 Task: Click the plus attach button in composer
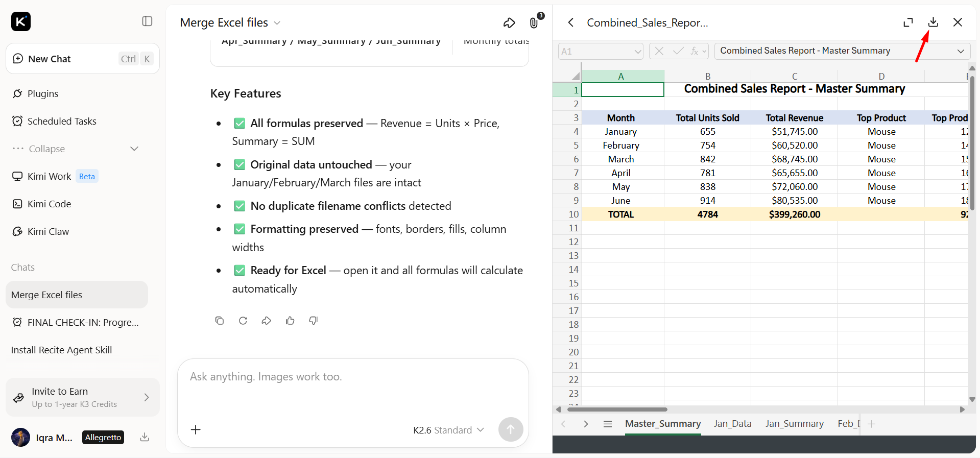pyautogui.click(x=196, y=429)
